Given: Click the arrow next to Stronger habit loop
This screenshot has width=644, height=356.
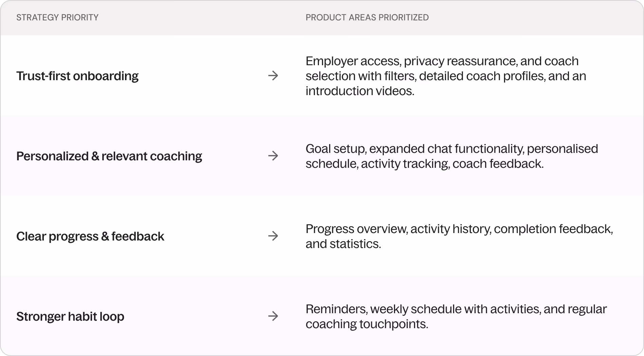Looking at the screenshot, I should tap(273, 316).
